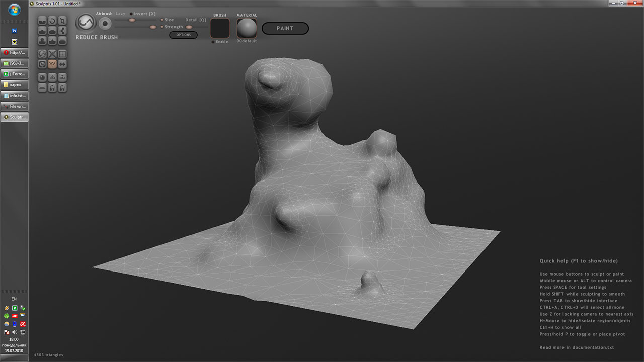Toggle the Invert [X] radio dot
Screen dimensions: 644x362
coord(131,14)
